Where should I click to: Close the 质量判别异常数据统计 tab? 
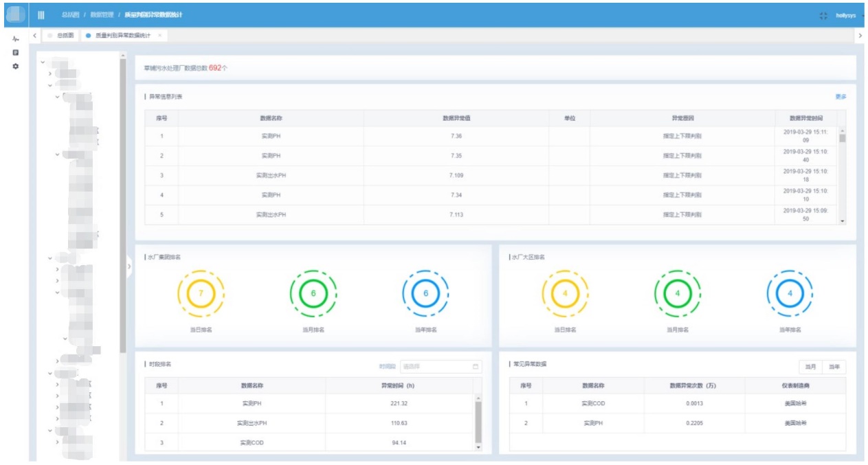(x=160, y=35)
